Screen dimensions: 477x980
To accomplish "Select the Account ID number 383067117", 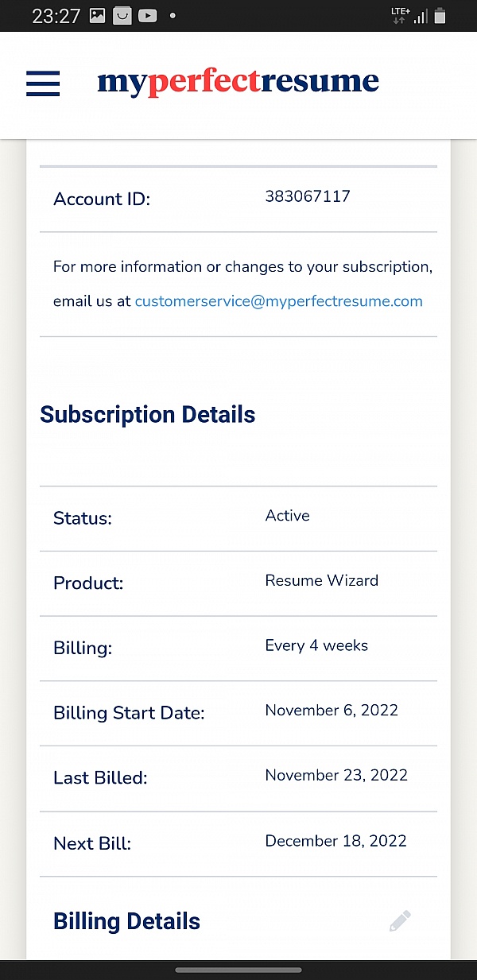I will coord(308,196).
